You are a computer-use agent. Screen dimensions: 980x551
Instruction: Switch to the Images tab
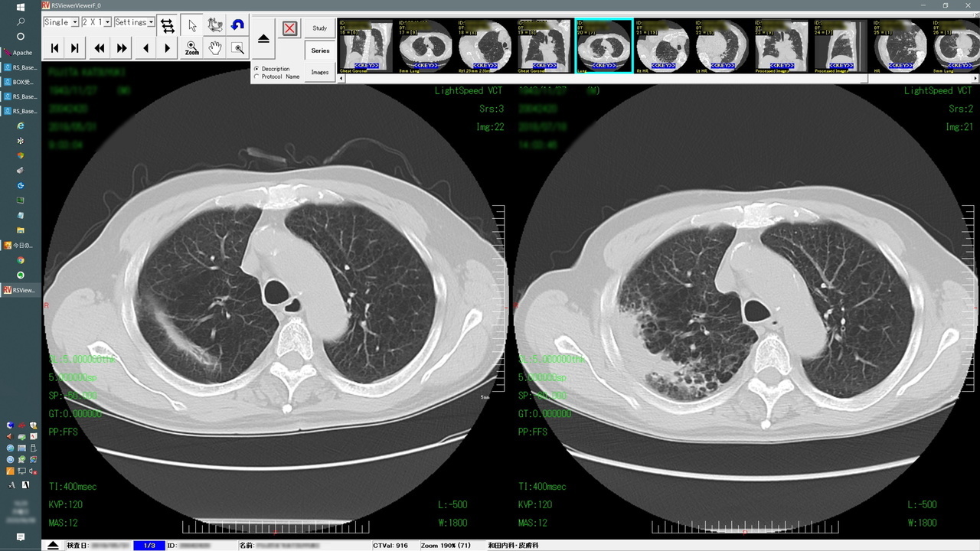[x=319, y=72]
